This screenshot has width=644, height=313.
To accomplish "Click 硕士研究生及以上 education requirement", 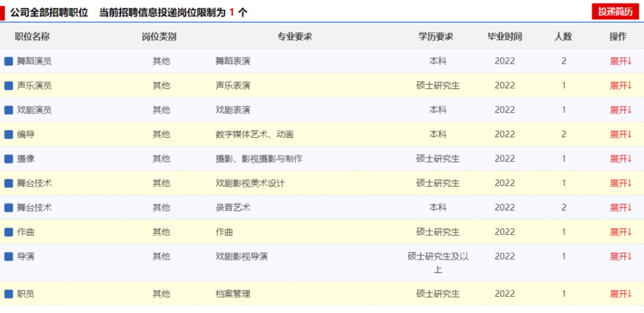I will pyautogui.click(x=438, y=263).
